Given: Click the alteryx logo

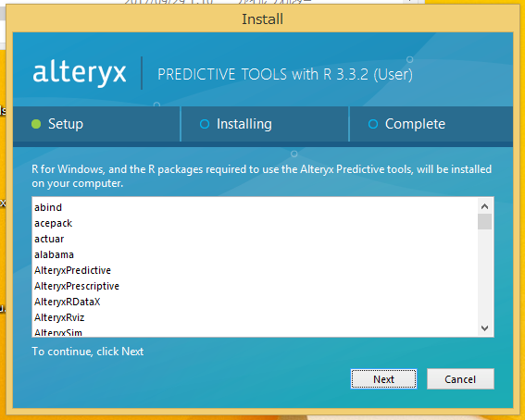Looking at the screenshot, I should tap(80, 72).
